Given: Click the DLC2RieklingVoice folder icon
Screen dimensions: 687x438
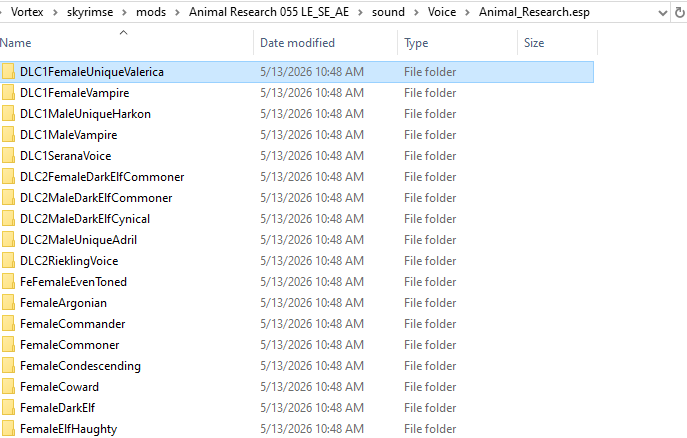Looking at the screenshot, I should pos(8,261).
